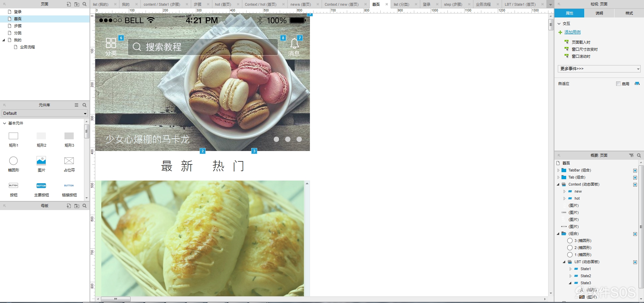Select the 最新 tab label on canvas
This screenshot has height=303, width=644.
177,166
